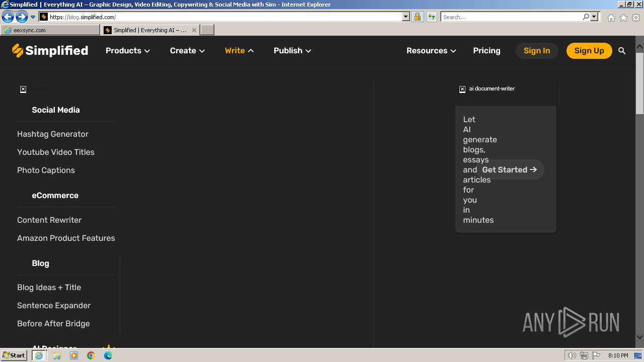The image size is (644, 362).
Task: Launch Chrome from the taskbar
Action: point(91,355)
